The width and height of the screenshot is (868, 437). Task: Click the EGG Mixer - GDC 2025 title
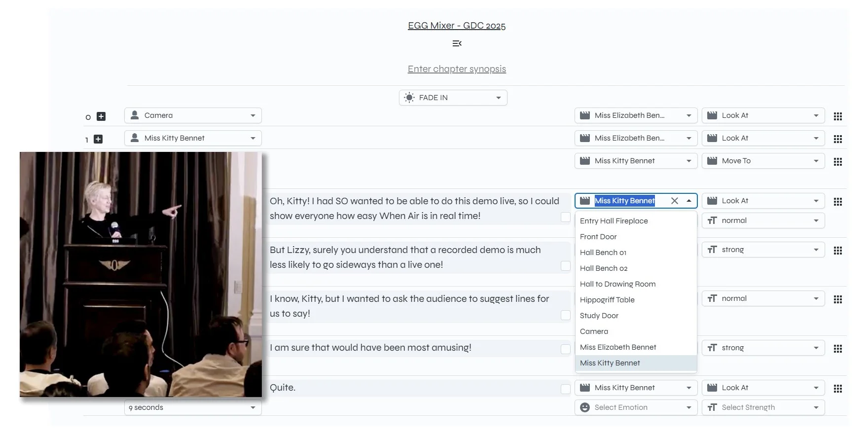pos(456,26)
